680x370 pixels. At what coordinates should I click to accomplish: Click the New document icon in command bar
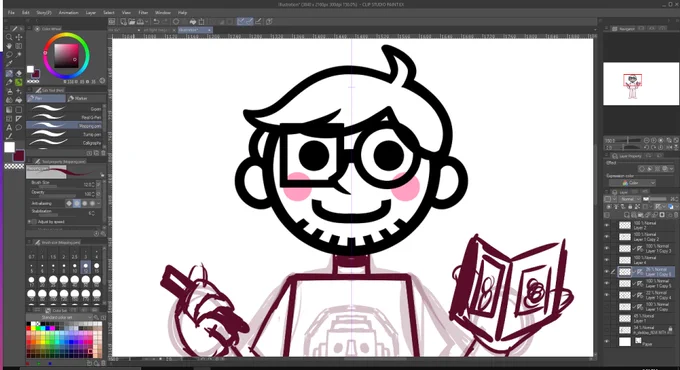click(x=124, y=22)
